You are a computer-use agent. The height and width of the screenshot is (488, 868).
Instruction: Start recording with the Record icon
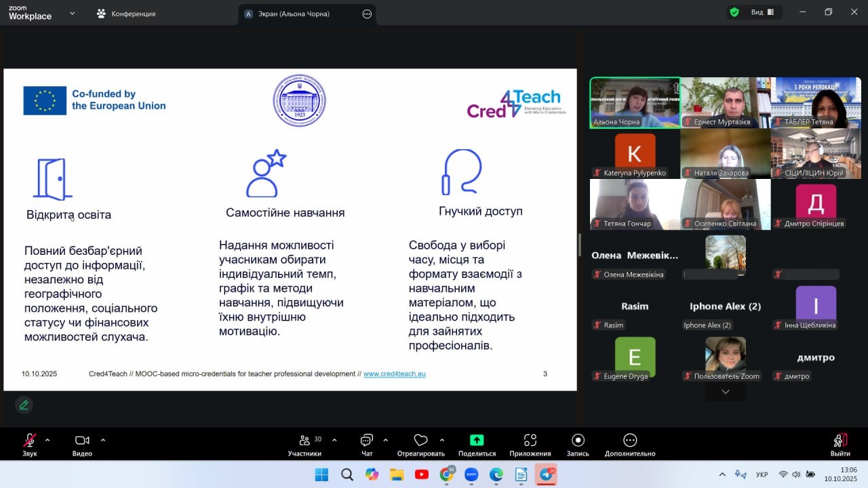(x=578, y=441)
